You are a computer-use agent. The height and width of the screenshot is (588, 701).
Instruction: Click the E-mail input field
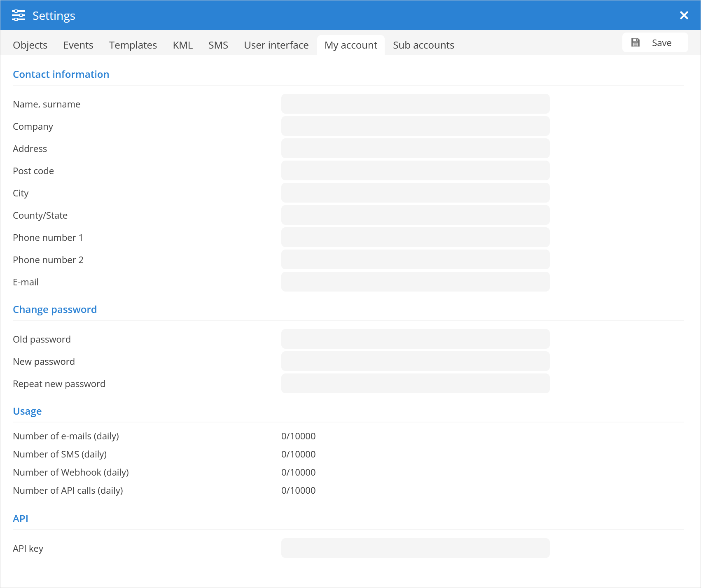(x=415, y=282)
